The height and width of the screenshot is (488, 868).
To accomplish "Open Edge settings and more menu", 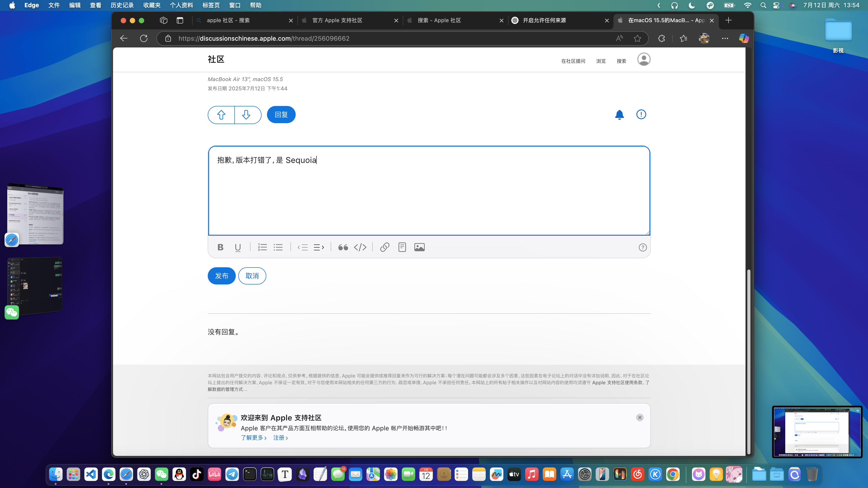I will click(725, 38).
